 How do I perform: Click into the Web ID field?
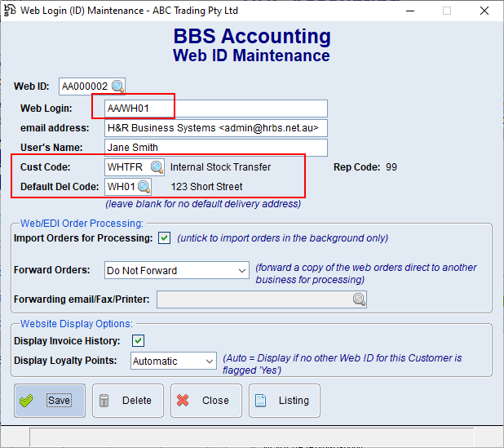tap(85, 86)
